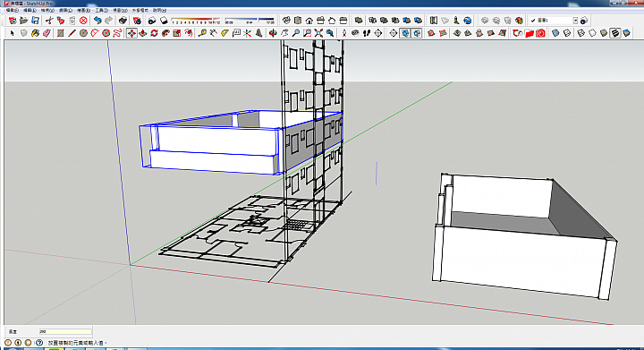Screen dimensions: 644x350
Task: Select the Push/Pull tool
Action: tap(143, 33)
